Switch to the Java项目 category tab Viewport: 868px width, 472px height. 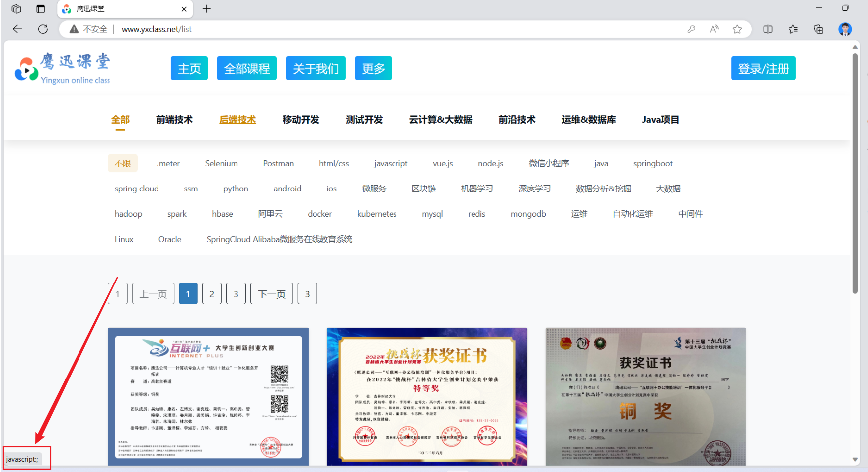[x=660, y=119]
